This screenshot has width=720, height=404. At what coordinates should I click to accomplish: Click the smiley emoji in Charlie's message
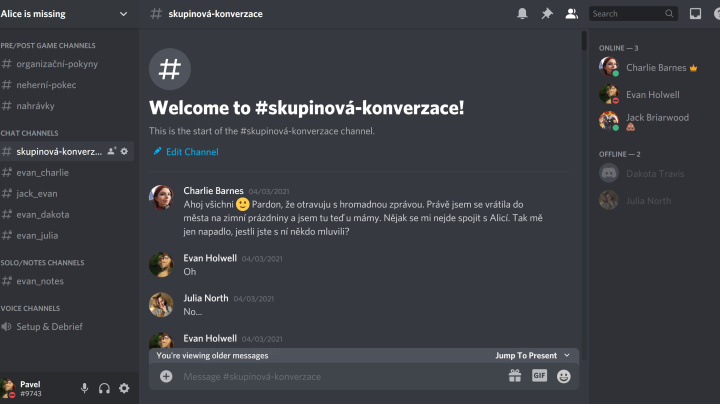(242, 204)
